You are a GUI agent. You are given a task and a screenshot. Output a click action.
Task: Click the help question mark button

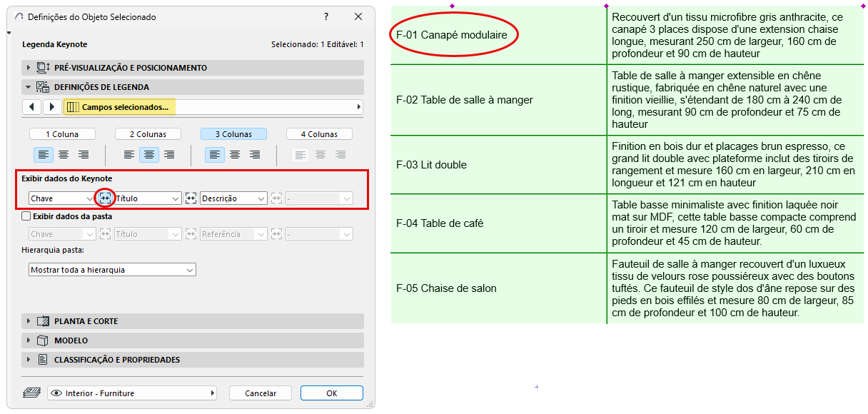[x=326, y=16]
